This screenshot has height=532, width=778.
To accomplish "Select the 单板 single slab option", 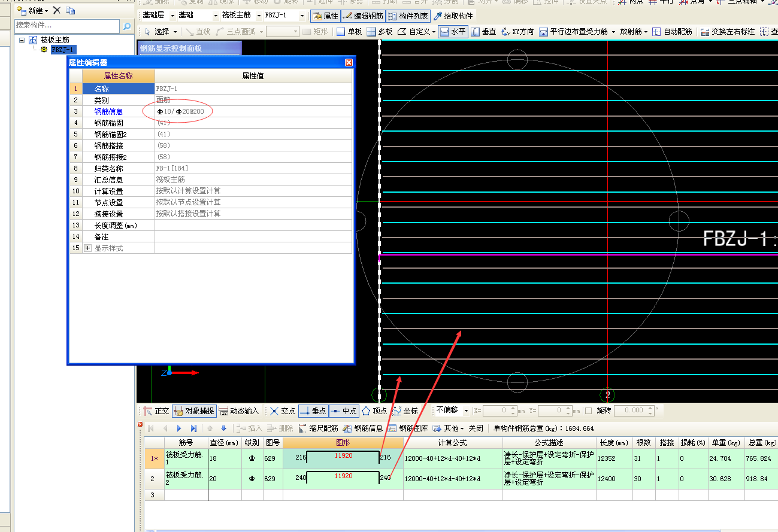I will click(349, 32).
